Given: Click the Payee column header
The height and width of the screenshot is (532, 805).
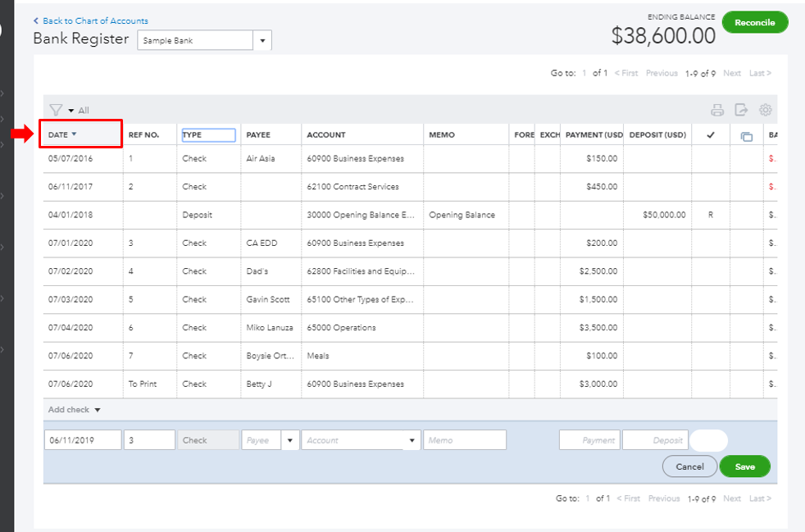Looking at the screenshot, I should click(x=258, y=134).
